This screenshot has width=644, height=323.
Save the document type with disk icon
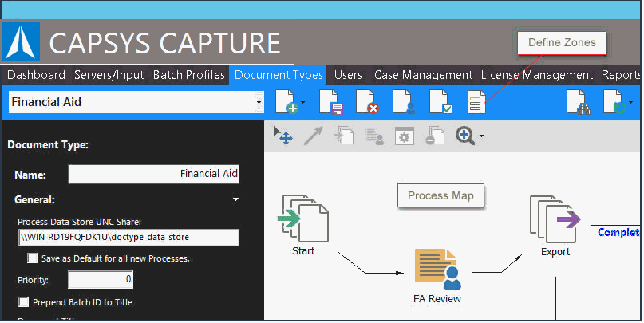331,102
